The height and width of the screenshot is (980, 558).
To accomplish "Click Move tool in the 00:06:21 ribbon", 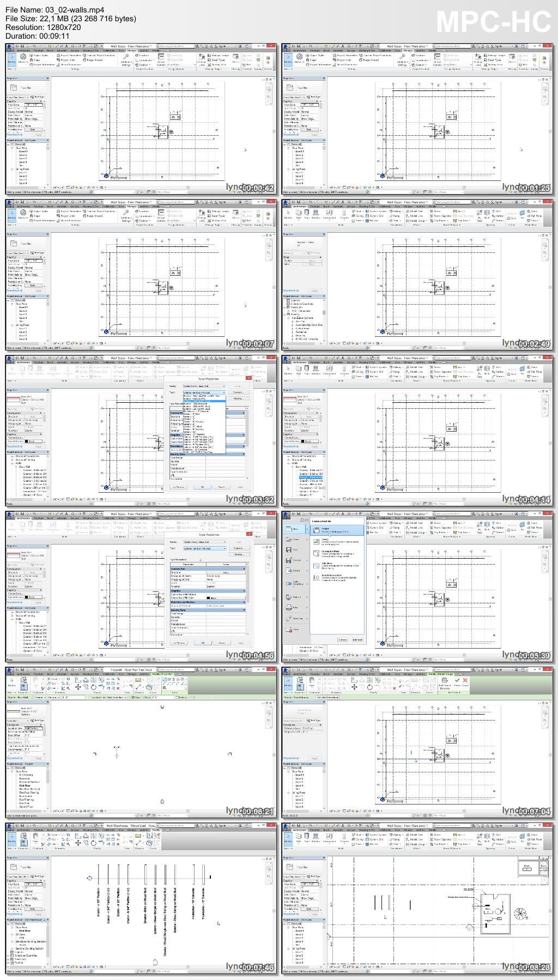I will point(78,687).
